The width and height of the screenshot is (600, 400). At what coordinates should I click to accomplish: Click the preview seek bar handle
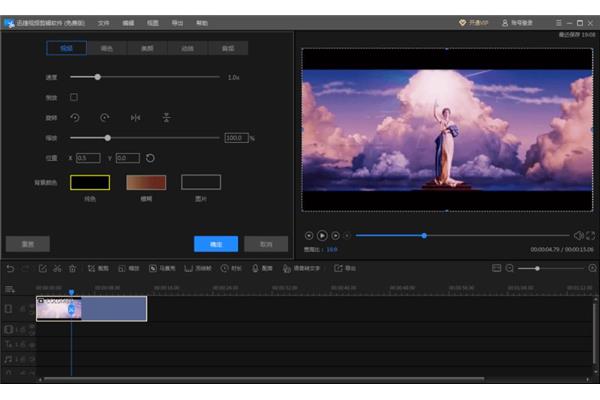point(424,236)
